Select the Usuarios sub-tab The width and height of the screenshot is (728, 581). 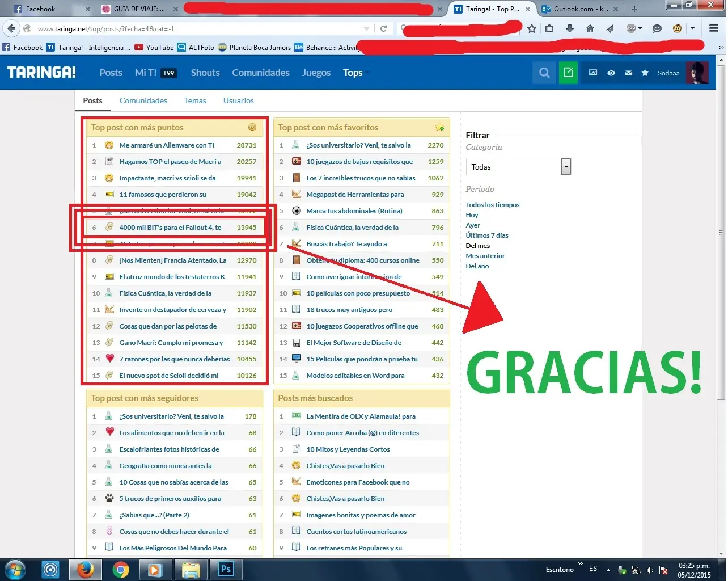coord(239,100)
